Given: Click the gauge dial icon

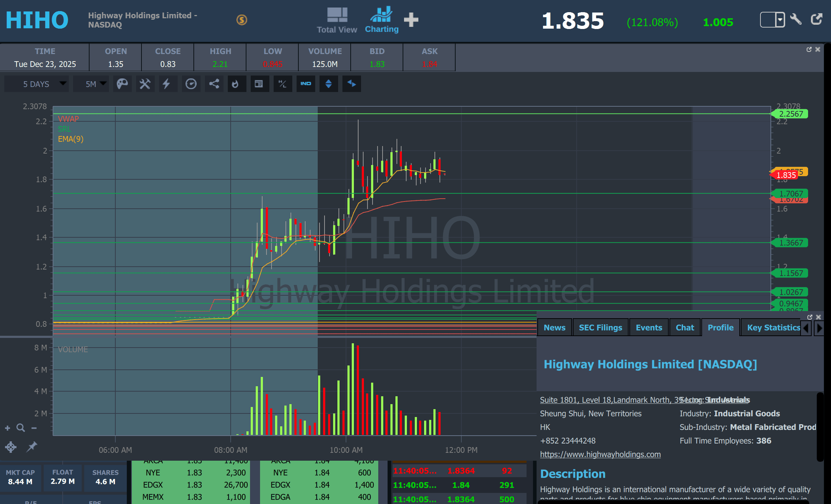Looking at the screenshot, I should (x=191, y=84).
